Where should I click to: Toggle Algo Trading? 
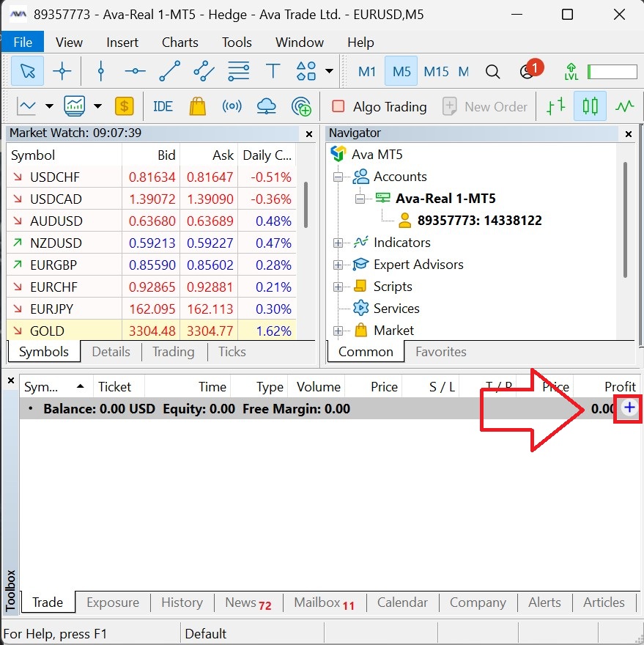pos(379,106)
